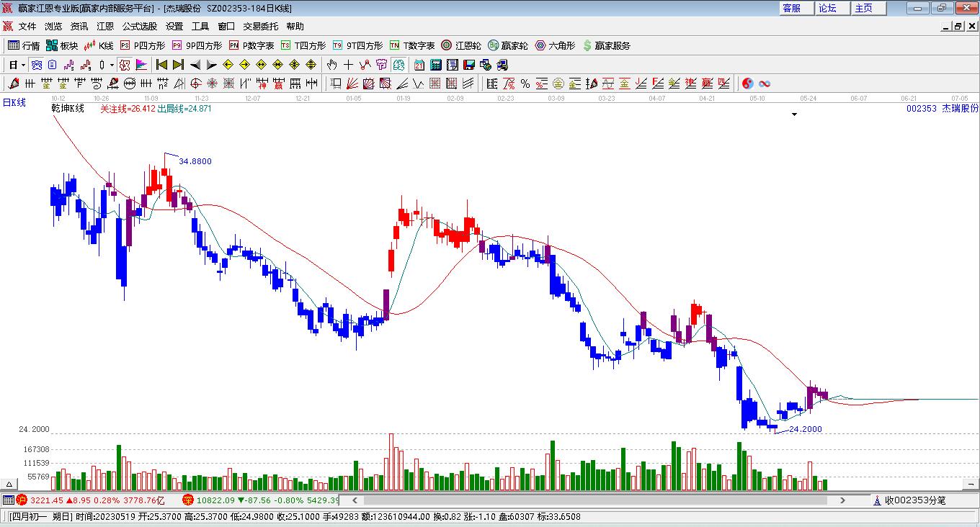Switch to the K线 candlestick chart

[x=99, y=45]
